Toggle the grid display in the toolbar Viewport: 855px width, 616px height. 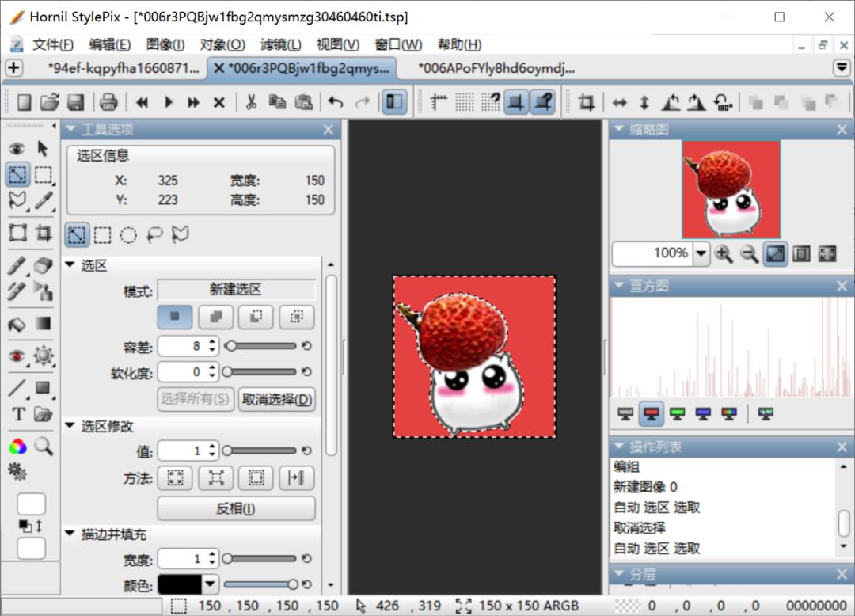coord(463,101)
